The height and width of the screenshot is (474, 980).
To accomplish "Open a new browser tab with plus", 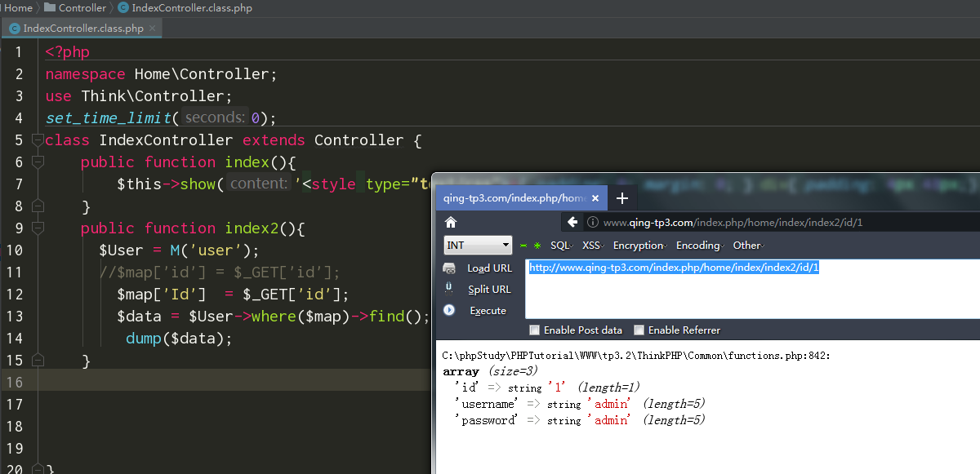I will coord(622,198).
